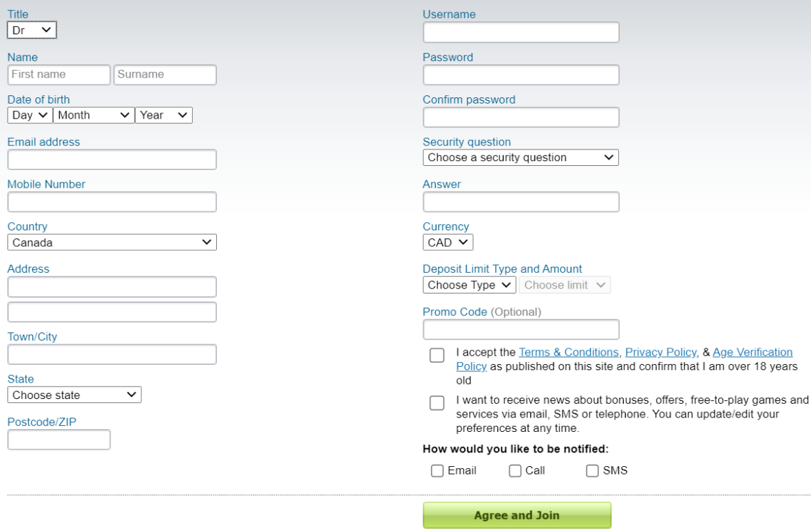The width and height of the screenshot is (811, 532).
Task: Expand the Day of birth dropdown
Action: pyautogui.click(x=30, y=115)
